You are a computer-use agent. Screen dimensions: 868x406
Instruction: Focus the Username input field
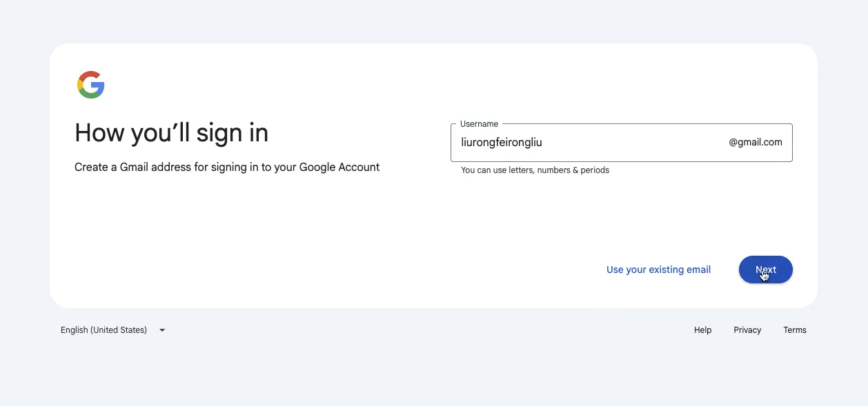pos(621,143)
